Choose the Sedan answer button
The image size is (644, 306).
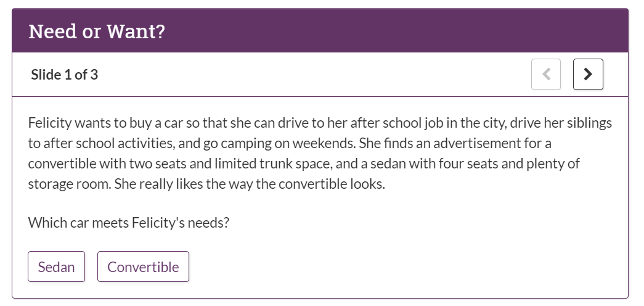56,267
